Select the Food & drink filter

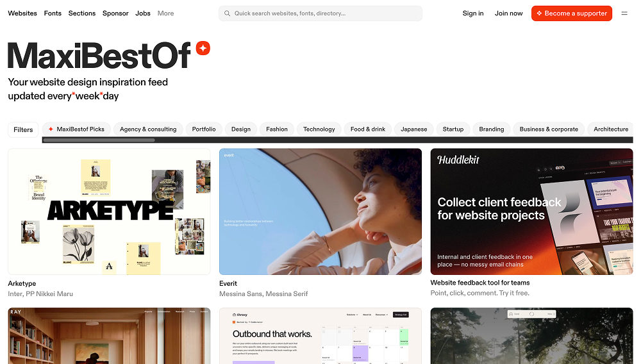[368, 129]
